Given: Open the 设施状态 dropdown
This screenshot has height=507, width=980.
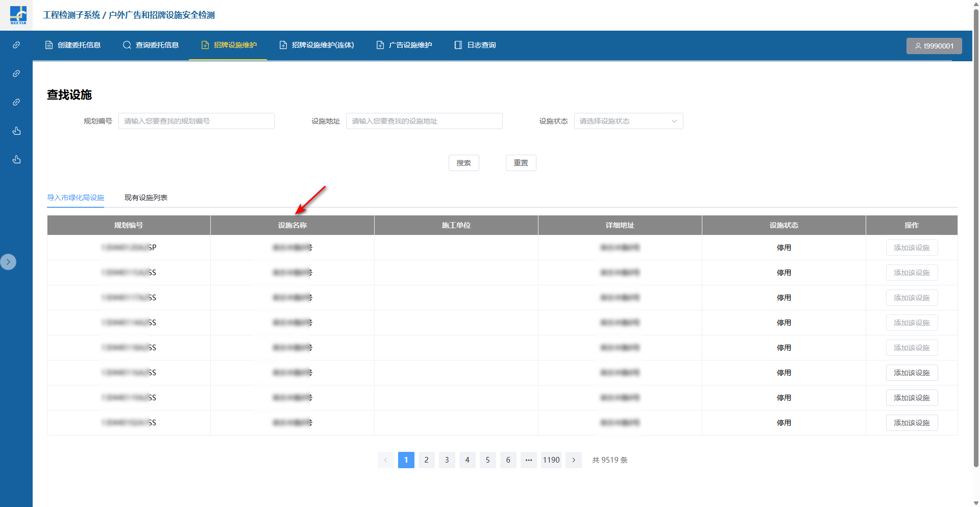Looking at the screenshot, I should coord(628,121).
